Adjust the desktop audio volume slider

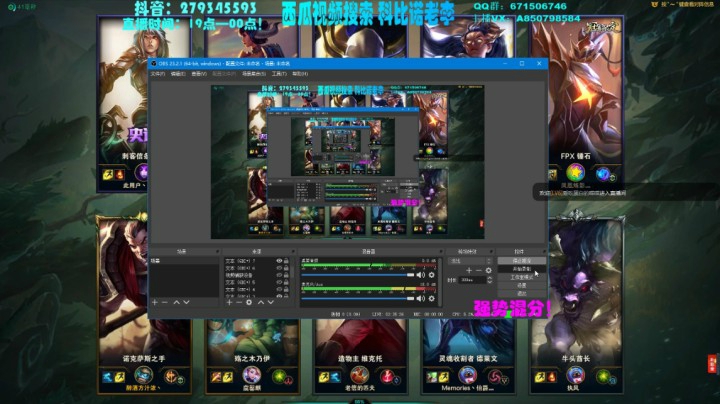pos(357,275)
